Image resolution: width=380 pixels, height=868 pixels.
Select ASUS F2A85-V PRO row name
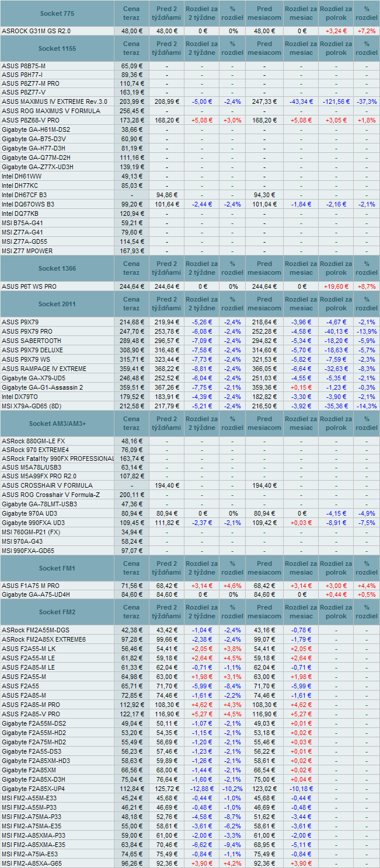click(x=31, y=713)
